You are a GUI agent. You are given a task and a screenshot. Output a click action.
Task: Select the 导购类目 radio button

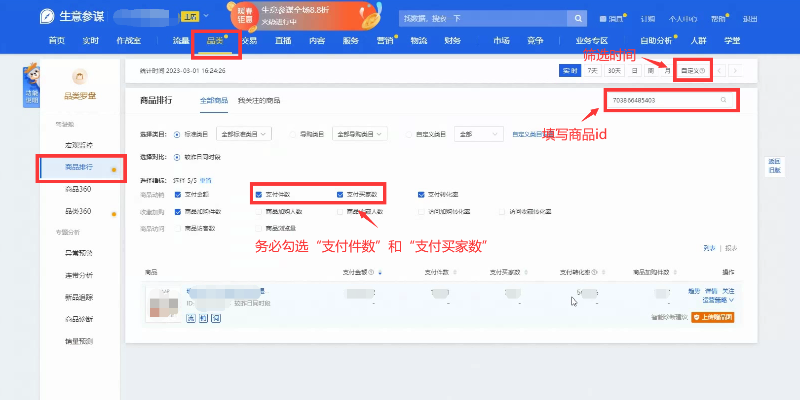pos(292,133)
